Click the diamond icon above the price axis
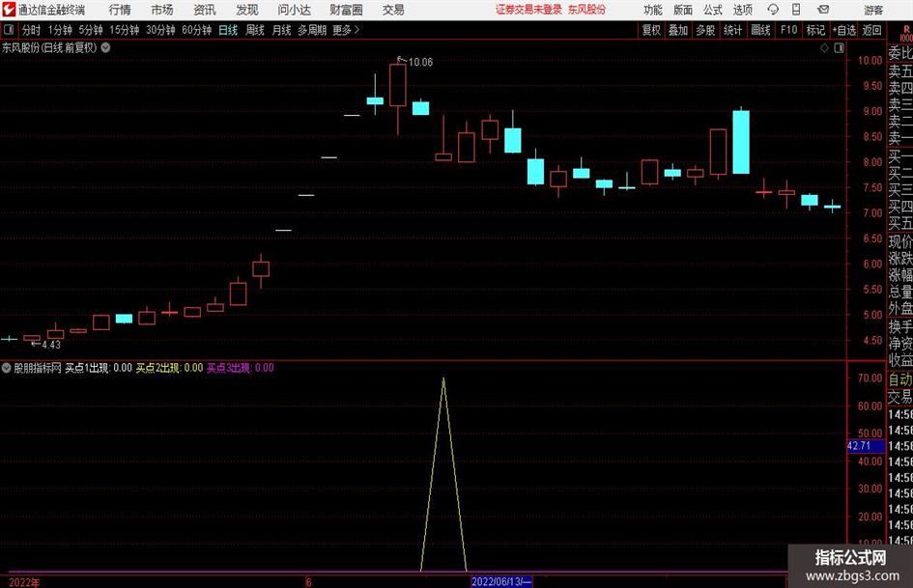The image size is (913, 588). [824, 48]
